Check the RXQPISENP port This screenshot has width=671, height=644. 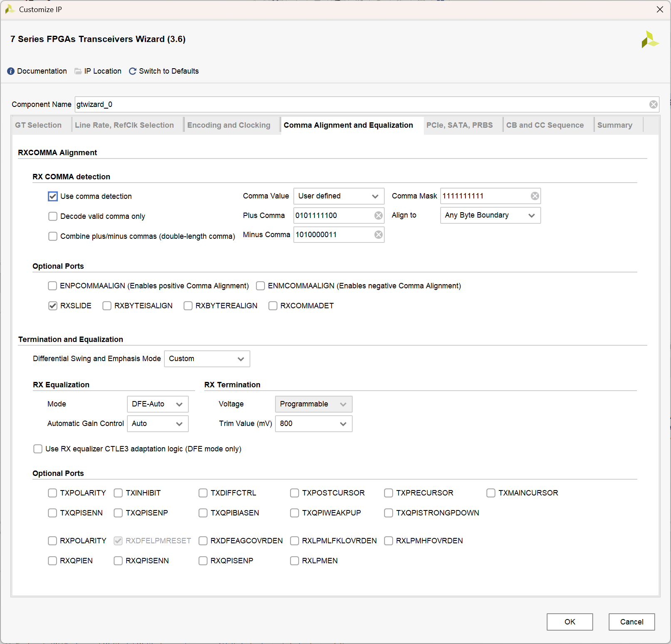[x=203, y=561]
